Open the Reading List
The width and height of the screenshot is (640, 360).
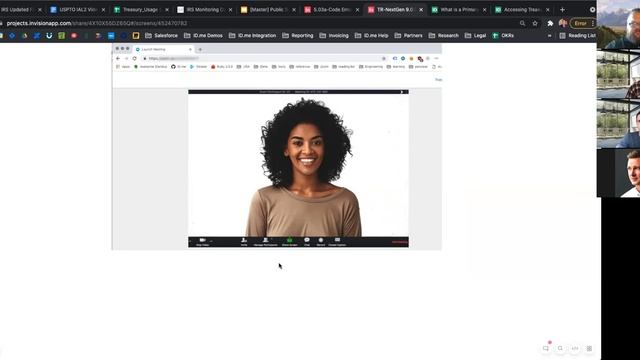tap(577, 36)
